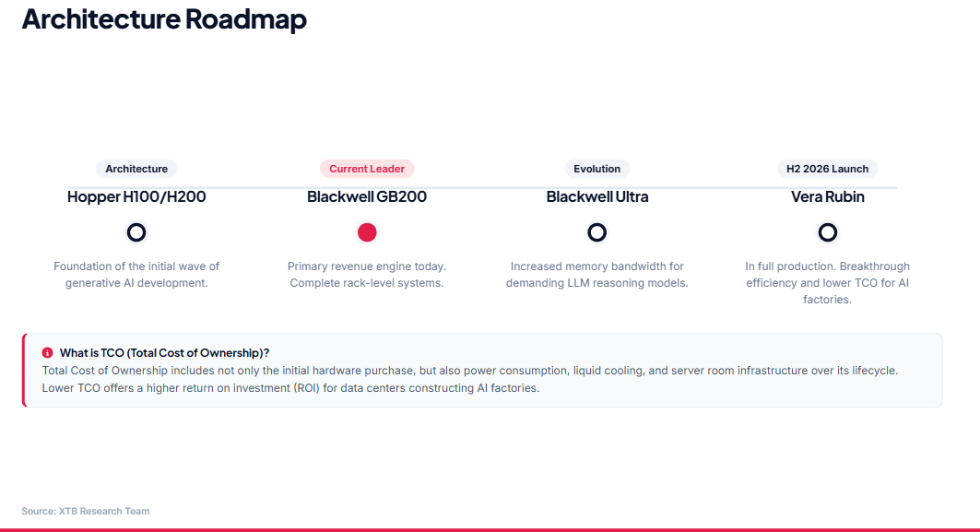Click the Architecture Roadmap title
Viewport: 980px width, 532px height.
(x=164, y=18)
